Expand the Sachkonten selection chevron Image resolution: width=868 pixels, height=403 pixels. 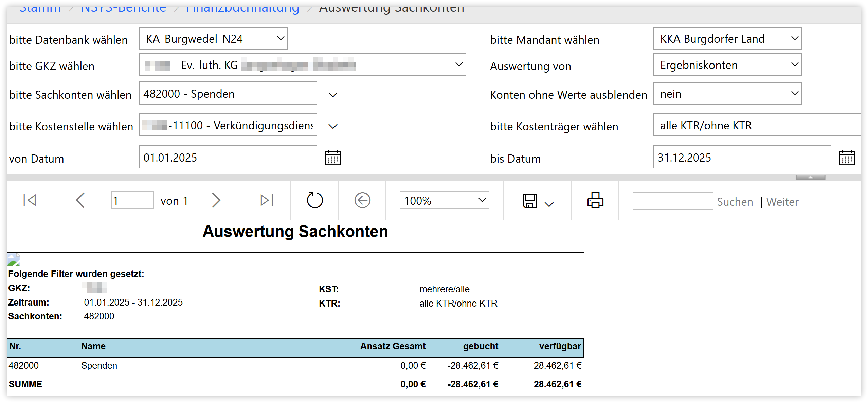coord(333,95)
